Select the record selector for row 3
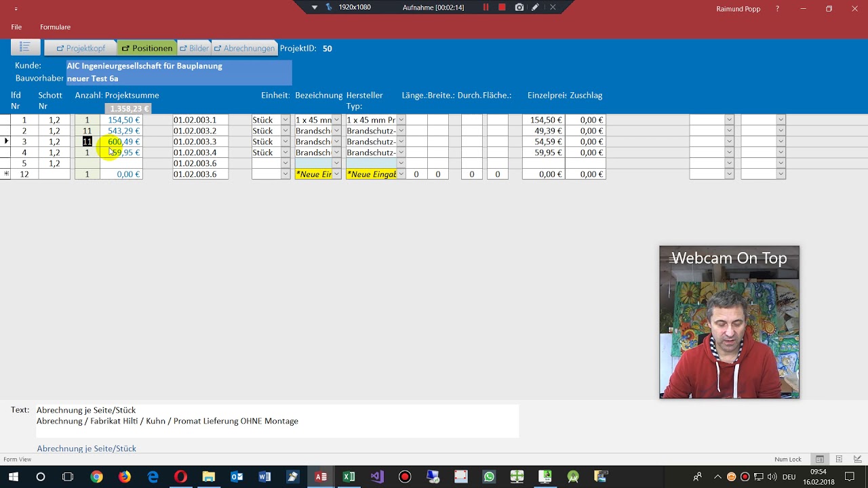The width and height of the screenshot is (868, 488). (6, 142)
